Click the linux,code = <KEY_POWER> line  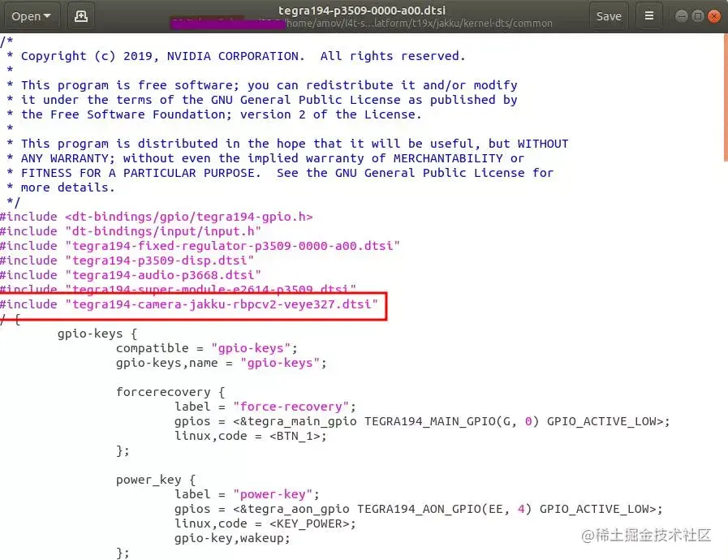tap(265, 523)
